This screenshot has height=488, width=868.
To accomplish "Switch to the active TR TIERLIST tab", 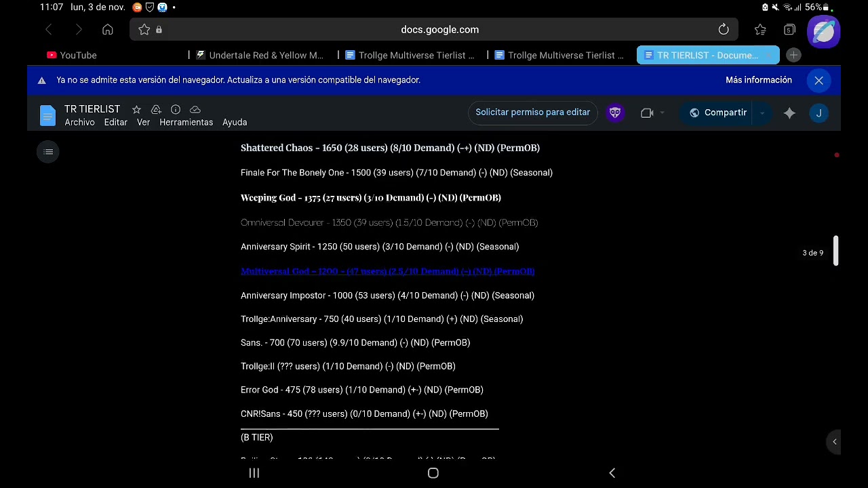I will (708, 56).
